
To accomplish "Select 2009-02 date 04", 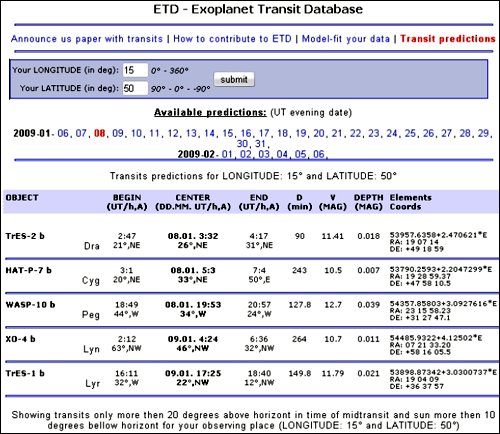I will (x=282, y=154).
